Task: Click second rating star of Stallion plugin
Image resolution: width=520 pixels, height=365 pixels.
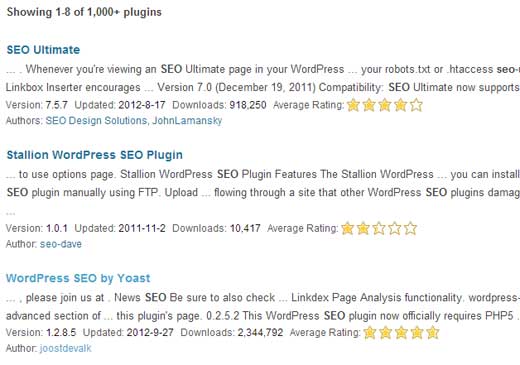Action: point(363,229)
